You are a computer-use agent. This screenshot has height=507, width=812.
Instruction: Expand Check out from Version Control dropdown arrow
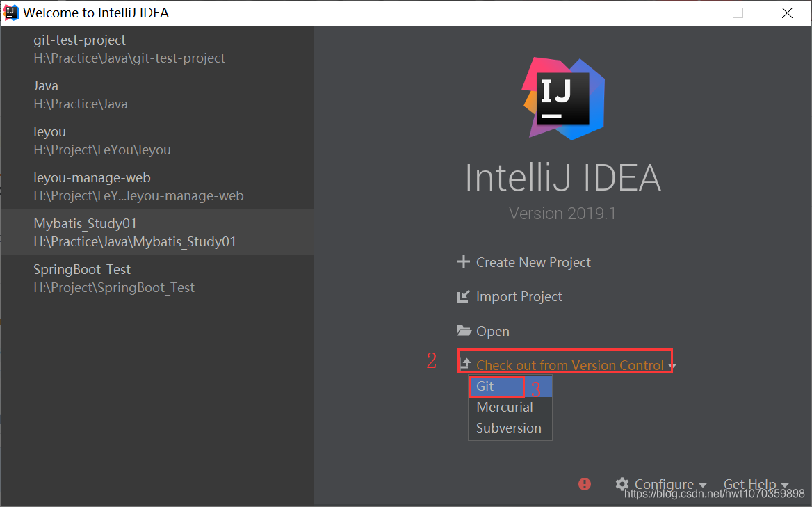click(x=672, y=366)
